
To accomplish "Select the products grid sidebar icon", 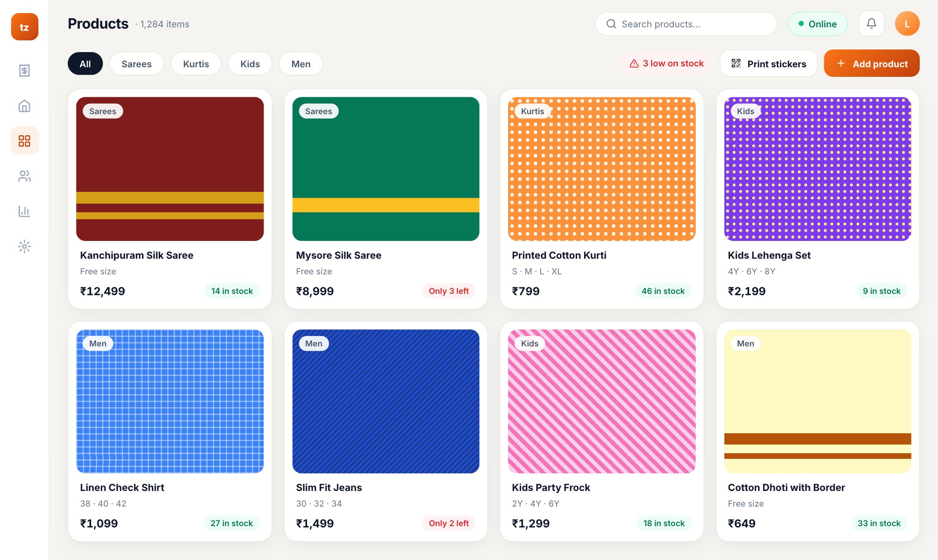I will point(24,141).
